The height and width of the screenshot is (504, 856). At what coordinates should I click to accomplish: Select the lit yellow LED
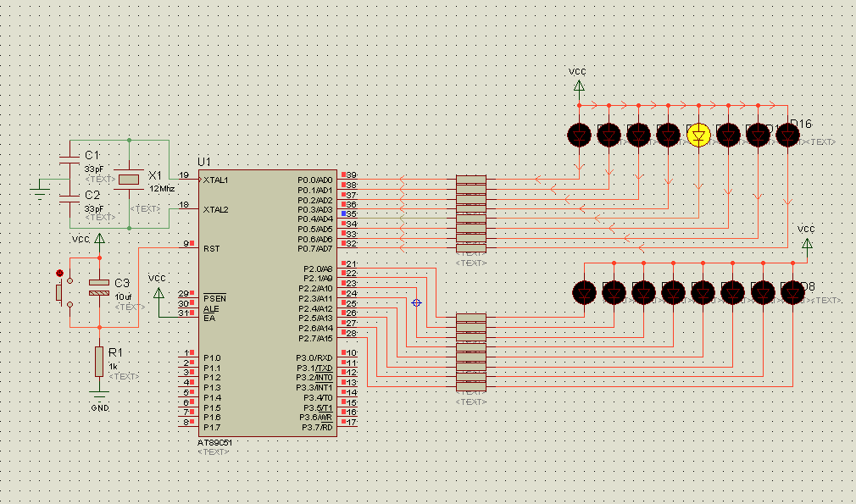click(698, 135)
